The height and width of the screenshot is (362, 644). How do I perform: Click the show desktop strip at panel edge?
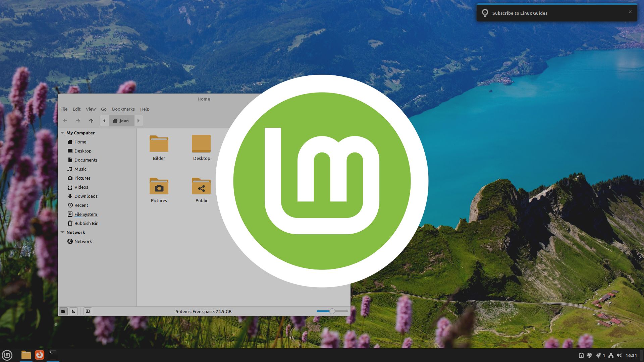coord(641,355)
